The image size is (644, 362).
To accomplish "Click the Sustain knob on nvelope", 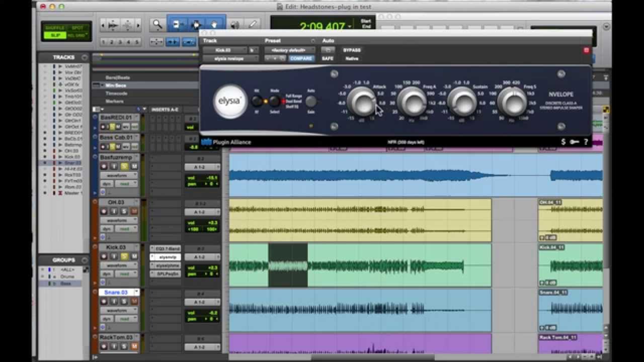I will (x=462, y=101).
